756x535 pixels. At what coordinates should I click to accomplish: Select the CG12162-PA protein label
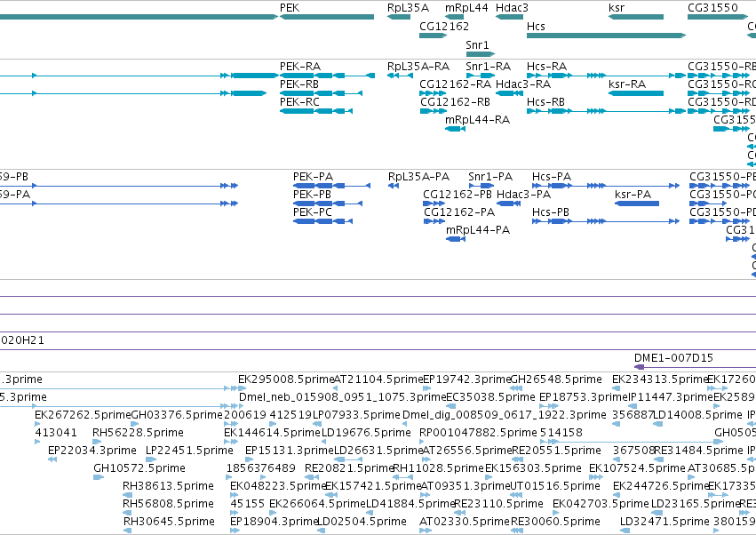(459, 212)
